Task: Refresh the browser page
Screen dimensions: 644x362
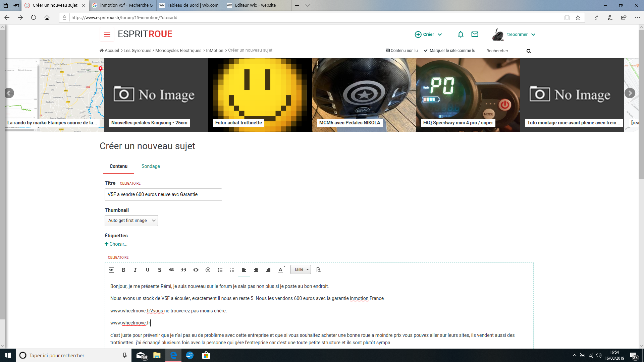Action: pyautogui.click(x=34, y=17)
